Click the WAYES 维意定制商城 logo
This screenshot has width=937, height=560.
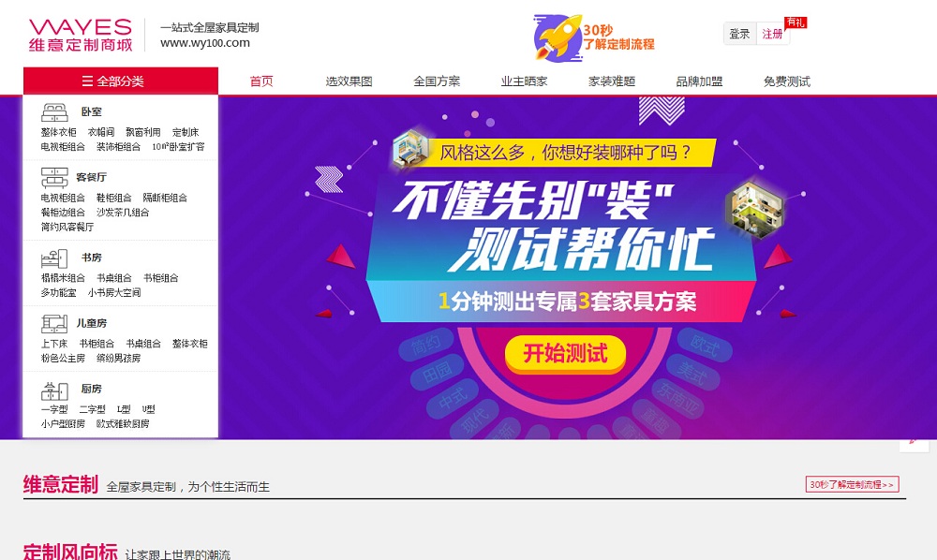pos(81,35)
